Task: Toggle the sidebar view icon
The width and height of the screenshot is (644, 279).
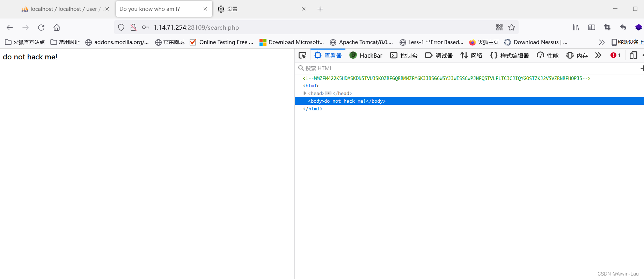Action: coord(592,27)
